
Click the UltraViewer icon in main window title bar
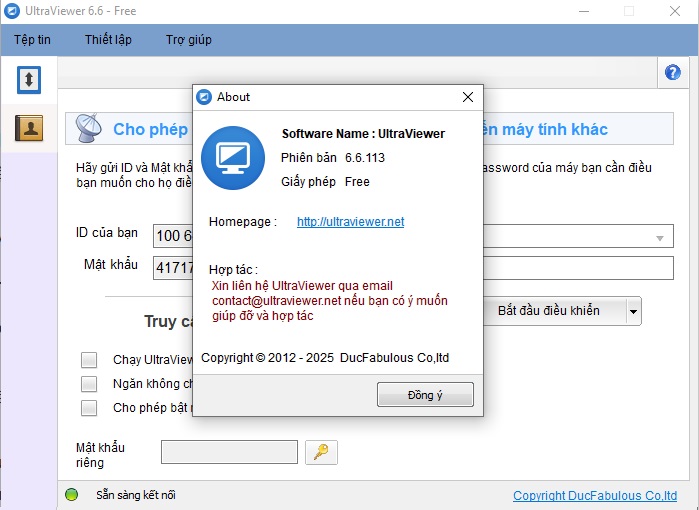tap(12, 11)
